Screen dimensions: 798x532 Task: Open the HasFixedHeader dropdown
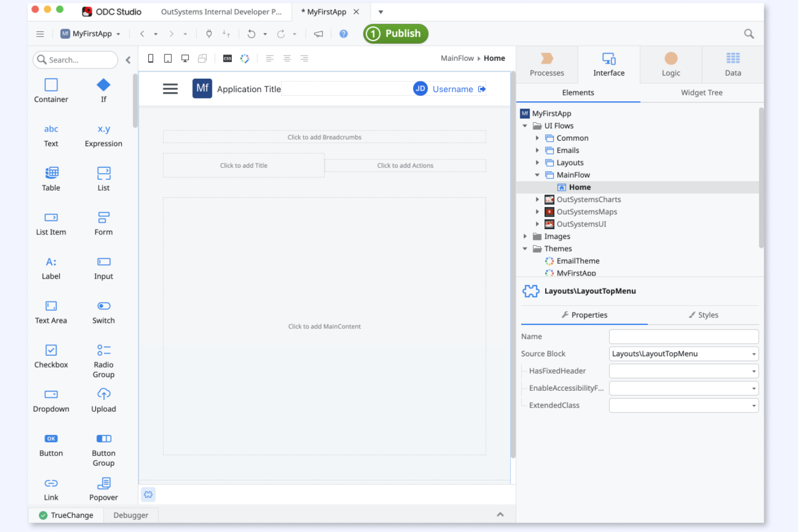click(x=754, y=371)
